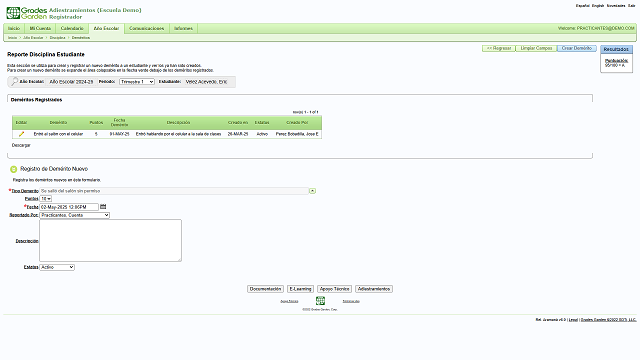Click the Tipo Demérito input field
This screenshot has width=640, height=360.
pyautogui.click(x=174, y=191)
